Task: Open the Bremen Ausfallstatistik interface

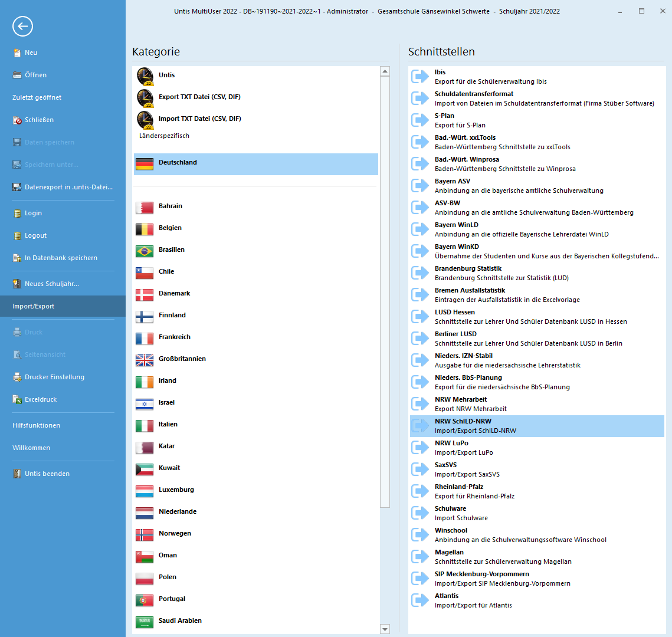Action: tap(537, 295)
